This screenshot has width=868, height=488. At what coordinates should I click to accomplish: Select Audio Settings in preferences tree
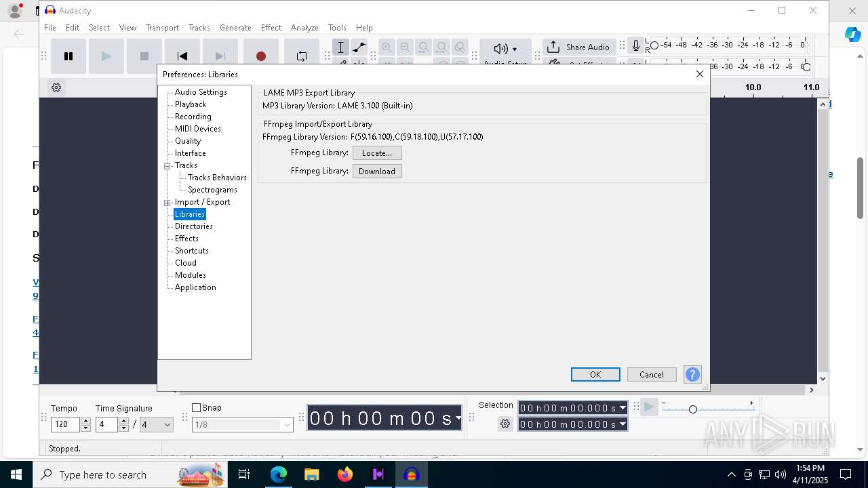pyautogui.click(x=201, y=92)
